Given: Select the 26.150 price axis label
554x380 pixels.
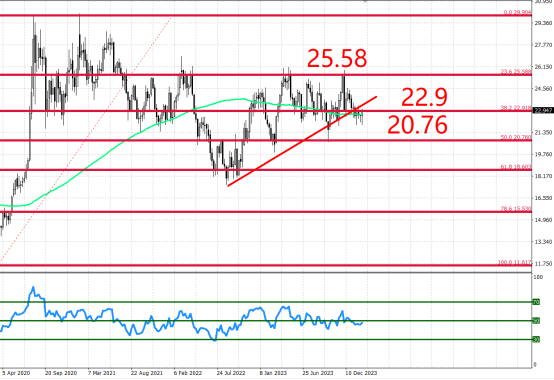Looking at the screenshot, I should point(543,67).
